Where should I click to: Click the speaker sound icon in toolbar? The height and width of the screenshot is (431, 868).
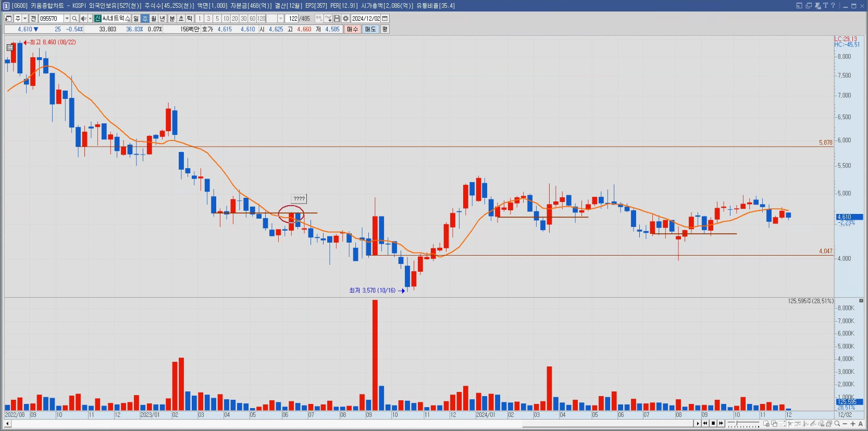coord(83,19)
